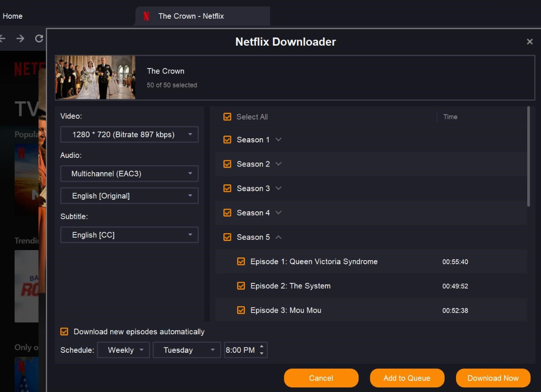Increase schedule time with up arrow
The width and height of the screenshot is (541, 392).
coord(261,346)
